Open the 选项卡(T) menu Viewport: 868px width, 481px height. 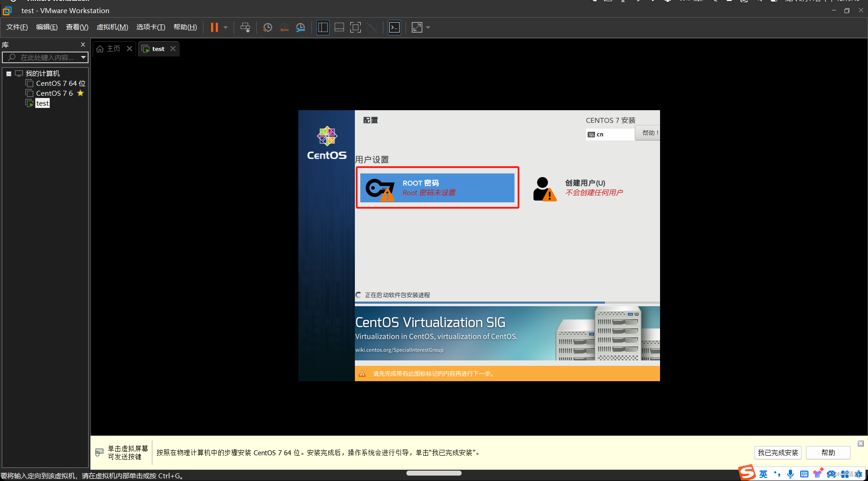tap(151, 27)
